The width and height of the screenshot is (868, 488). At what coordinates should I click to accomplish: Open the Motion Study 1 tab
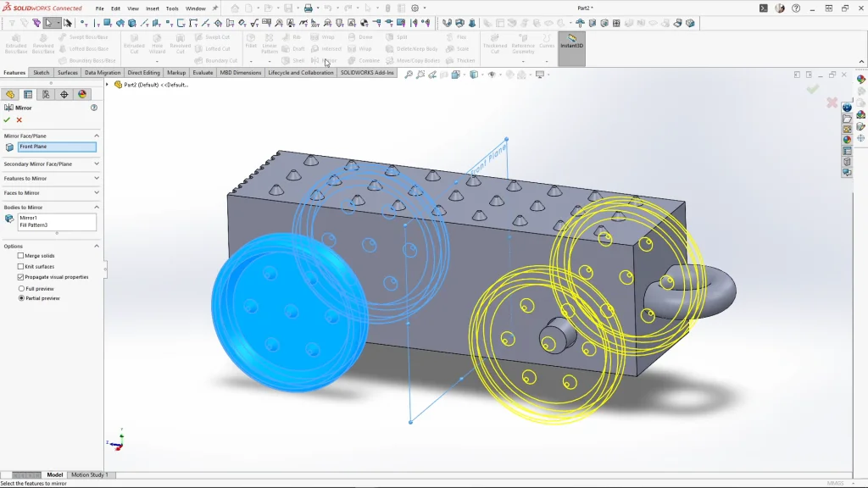pos(89,475)
